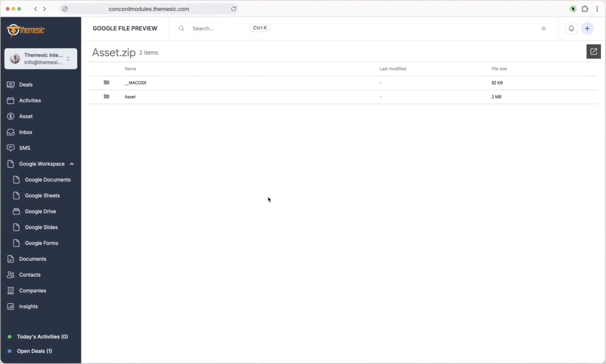Expand the Open Deals section

point(34,351)
